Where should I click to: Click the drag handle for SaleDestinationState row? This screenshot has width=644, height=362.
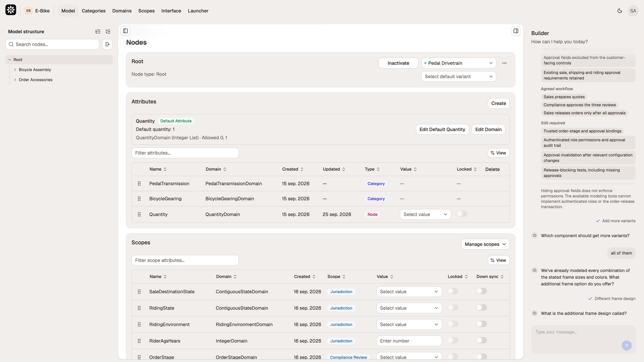139,292
